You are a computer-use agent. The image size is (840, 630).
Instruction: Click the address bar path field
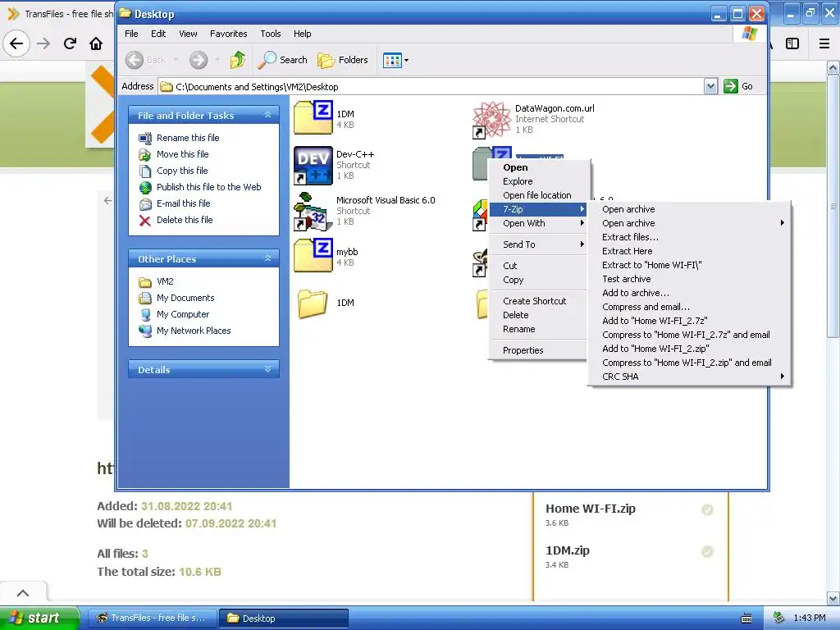pos(431,86)
